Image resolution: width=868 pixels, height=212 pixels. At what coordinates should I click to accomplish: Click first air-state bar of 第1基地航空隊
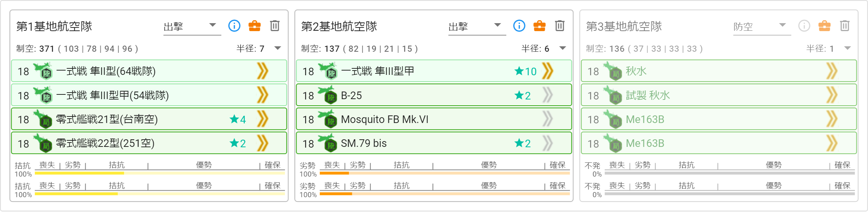160,173
